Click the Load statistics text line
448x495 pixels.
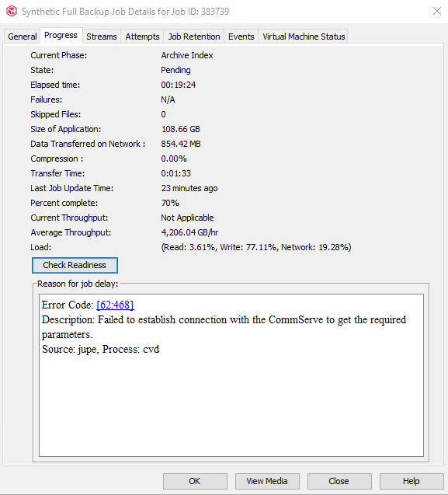tap(256, 247)
